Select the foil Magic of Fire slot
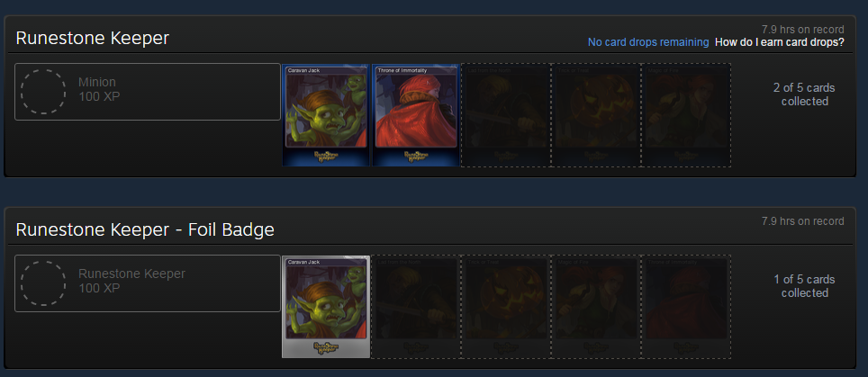The height and width of the screenshot is (377, 868). 596,307
